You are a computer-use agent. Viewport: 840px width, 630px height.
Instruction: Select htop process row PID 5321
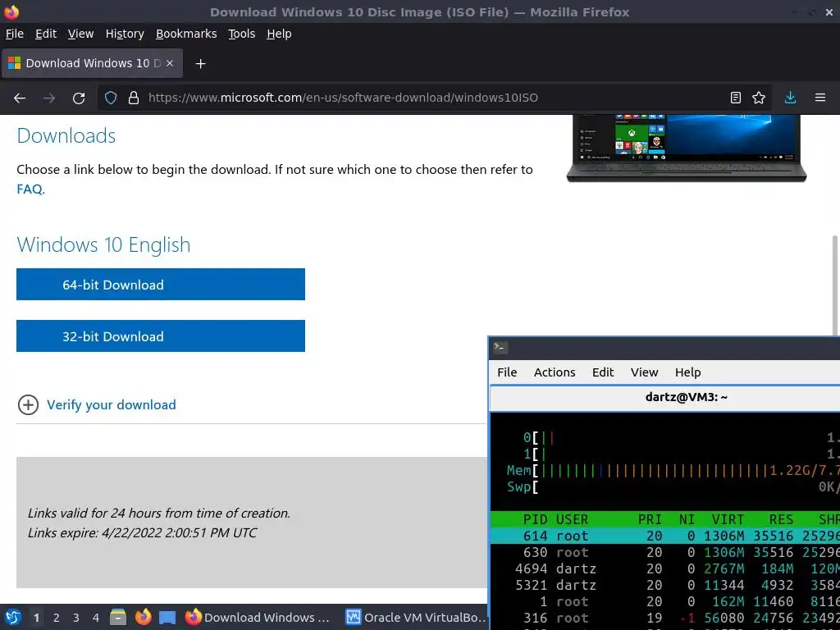coord(664,585)
